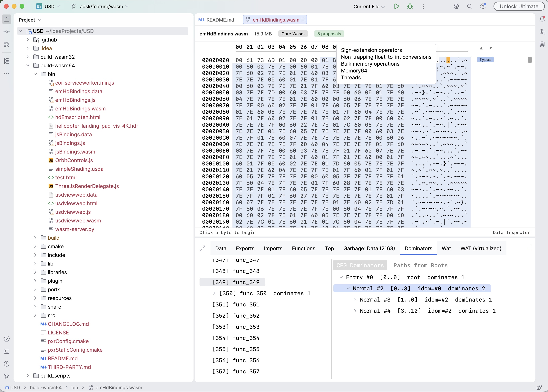Image resolution: width=548 pixels, height=392 pixels.
Task: Collapse the build-wasm64 folder
Action: coord(28,66)
